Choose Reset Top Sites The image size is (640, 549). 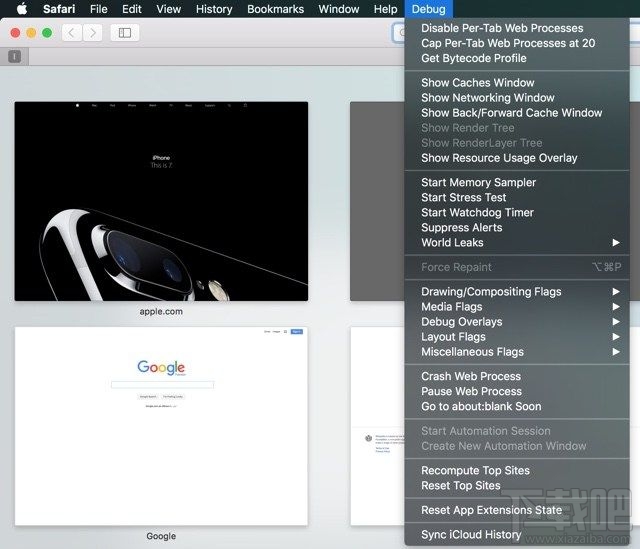pyautogui.click(x=460, y=486)
